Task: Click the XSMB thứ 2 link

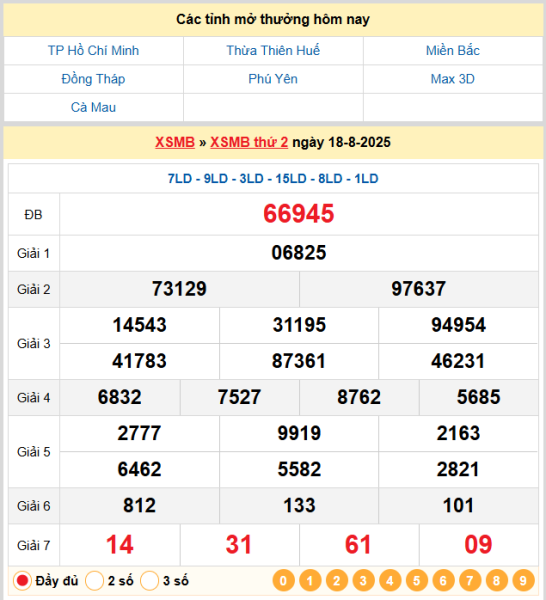Action: (x=249, y=142)
